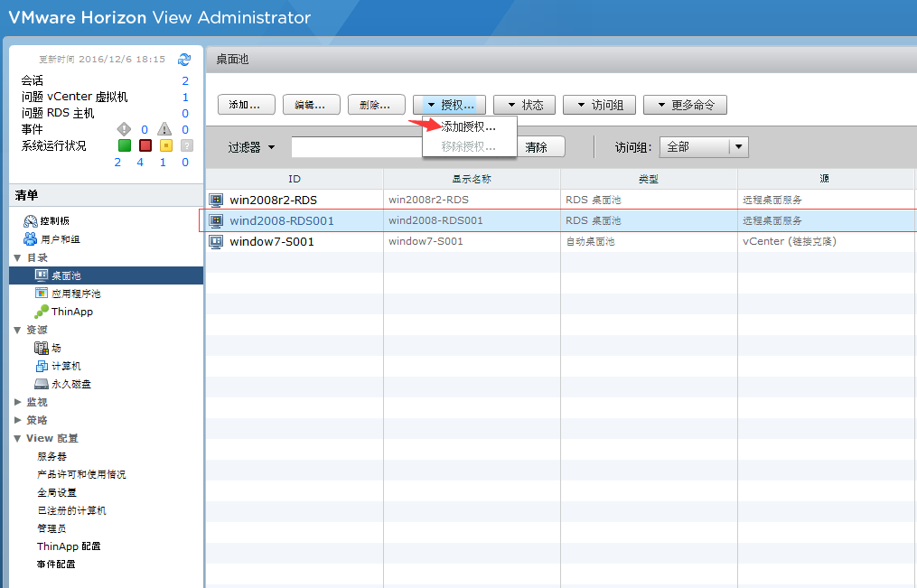Open 产品许可和使用情况 in the tree
917x588 pixels.
pyautogui.click(x=81, y=474)
